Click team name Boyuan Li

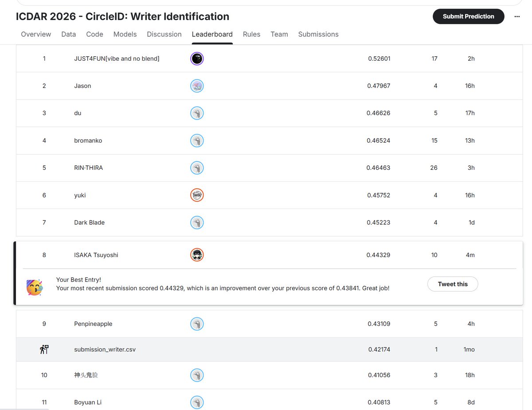point(88,402)
